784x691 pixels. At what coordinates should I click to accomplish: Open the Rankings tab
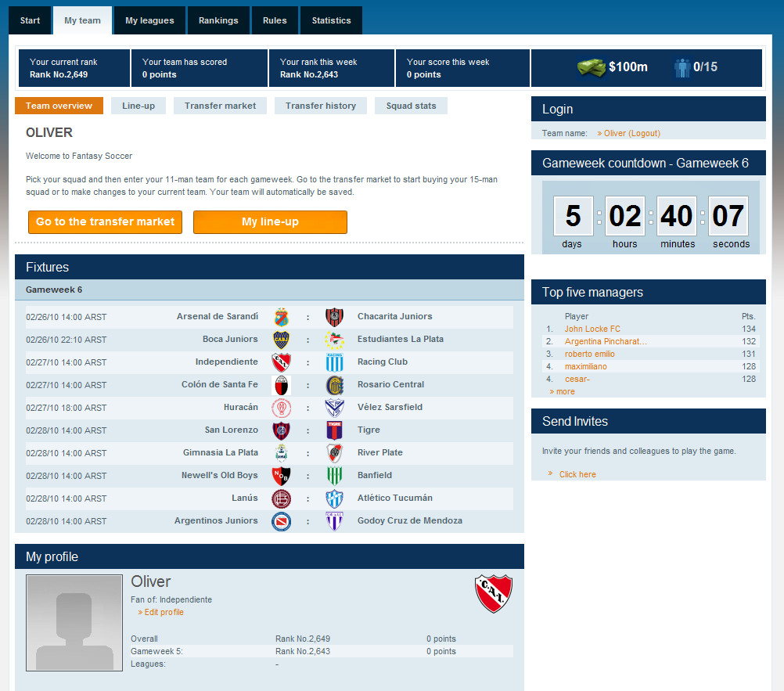[x=218, y=20]
